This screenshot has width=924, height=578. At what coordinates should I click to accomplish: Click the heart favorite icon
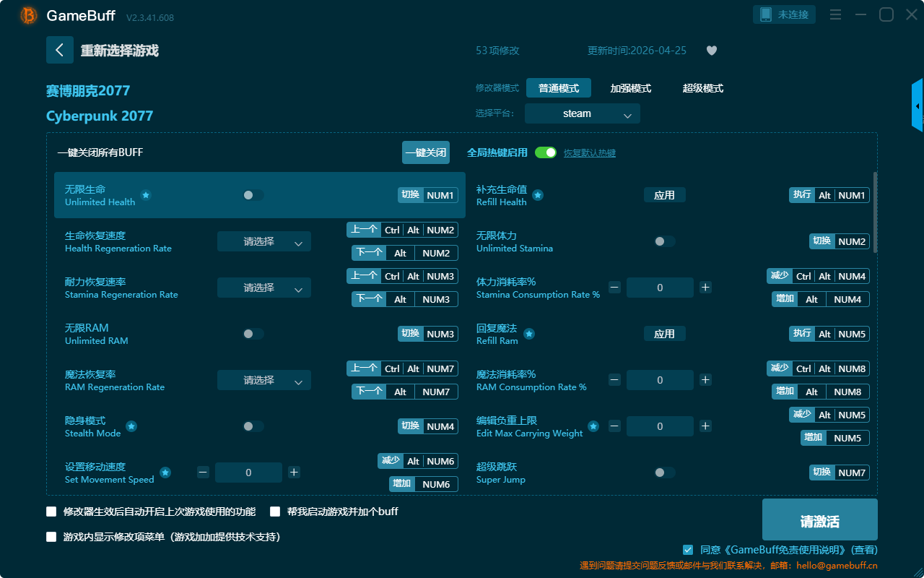(712, 51)
